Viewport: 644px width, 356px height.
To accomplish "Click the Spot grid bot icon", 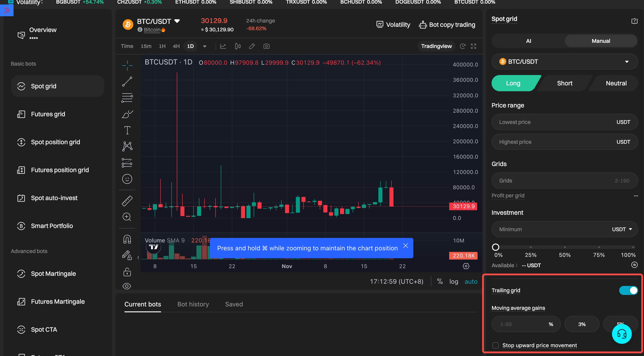I will (x=21, y=86).
